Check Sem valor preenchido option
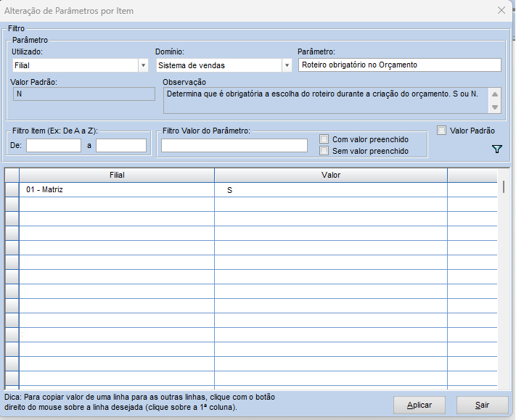516x420 pixels. (x=324, y=151)
